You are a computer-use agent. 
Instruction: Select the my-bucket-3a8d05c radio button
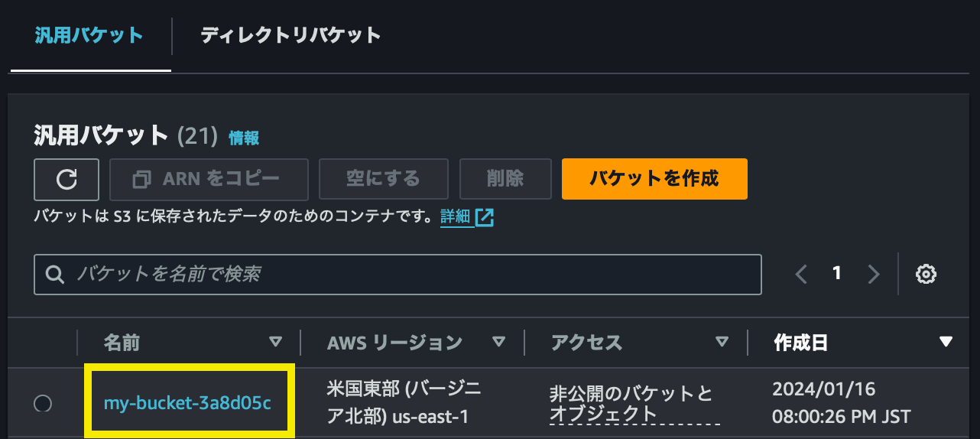pyautogui.click(x=43, y=403)
